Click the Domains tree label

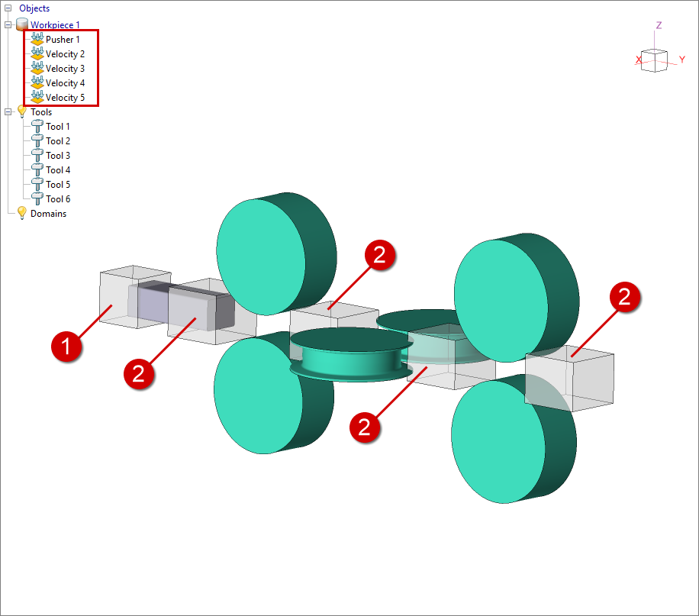point(48,214)
